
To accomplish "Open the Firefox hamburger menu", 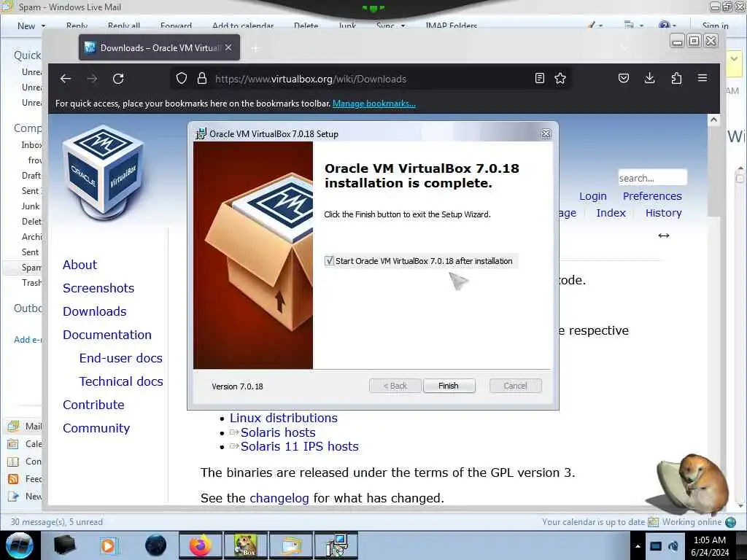I will tap(703, 78).
